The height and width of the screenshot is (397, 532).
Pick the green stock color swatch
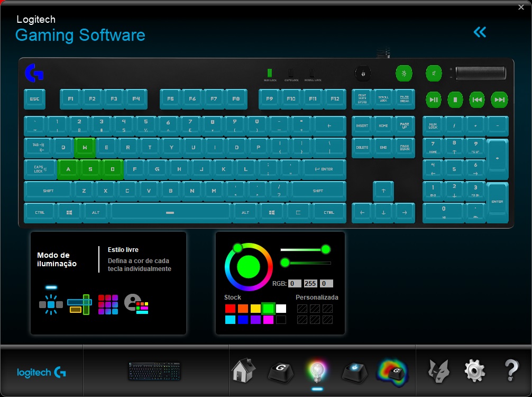268,309
